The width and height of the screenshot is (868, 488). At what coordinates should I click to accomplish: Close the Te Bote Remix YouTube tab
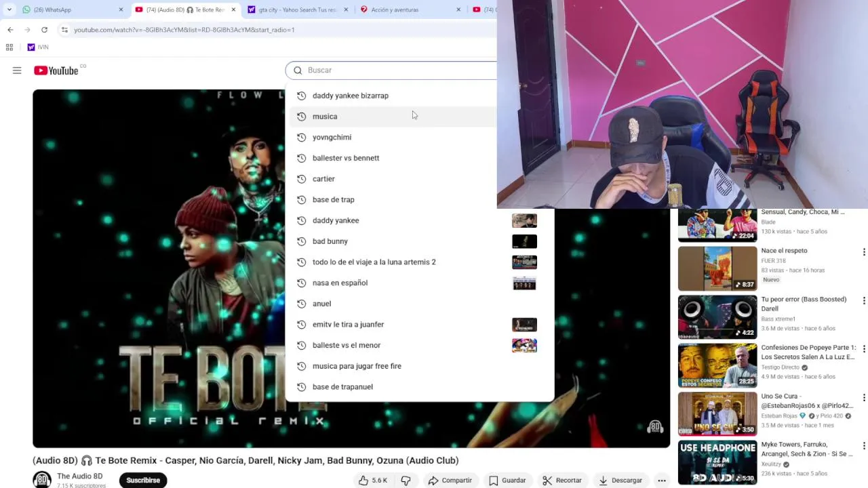pyautogui.click(x=234, y=9)
